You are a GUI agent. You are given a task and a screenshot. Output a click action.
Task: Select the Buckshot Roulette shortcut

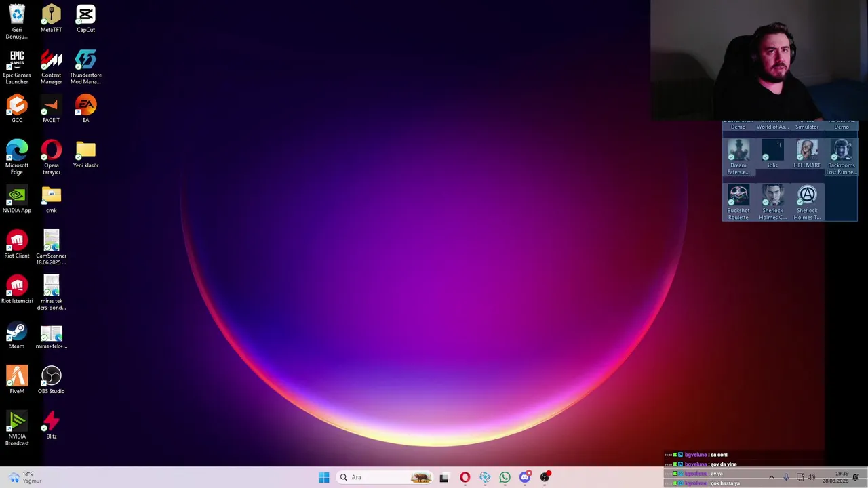coord(738,203)
